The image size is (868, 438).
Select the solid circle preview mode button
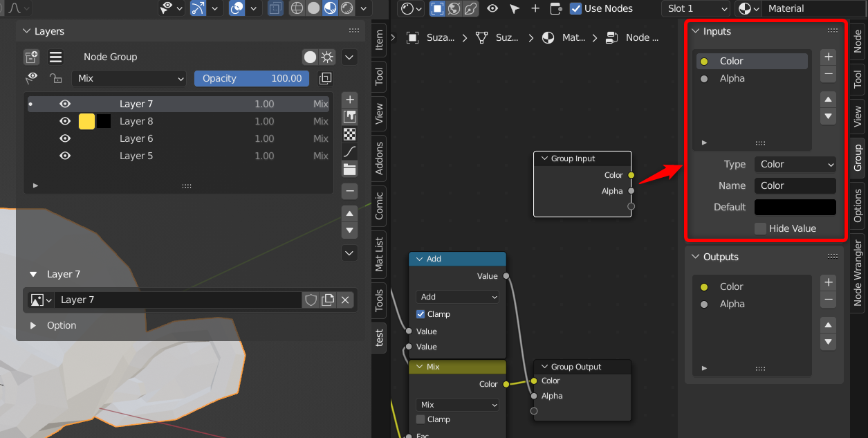(x=310, y=57)
